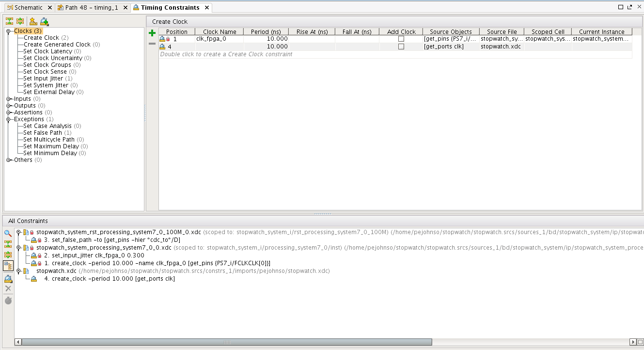Click the constraint icon beside 4. create_clock
The width and height of the screenshot is (644, 350).
pos(33,279)
